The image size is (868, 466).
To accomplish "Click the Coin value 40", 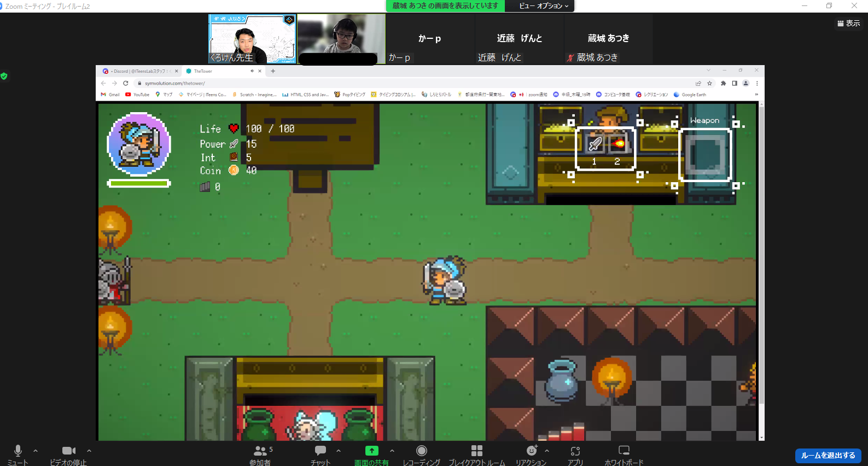I will pyautogui.click(x=251, y=171).
